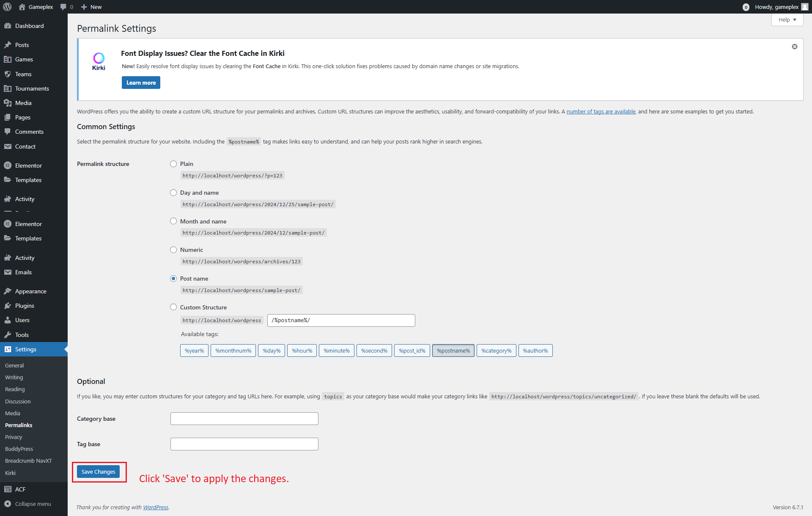The width and height of the screenshot is (812, 516).
Task: Dismiss the Kirki font cache notice
Action: click(x=795, y=47)
